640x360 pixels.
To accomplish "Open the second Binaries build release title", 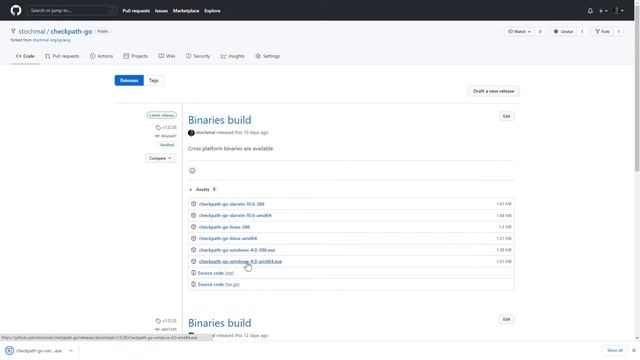I will [x=220, y=323].
